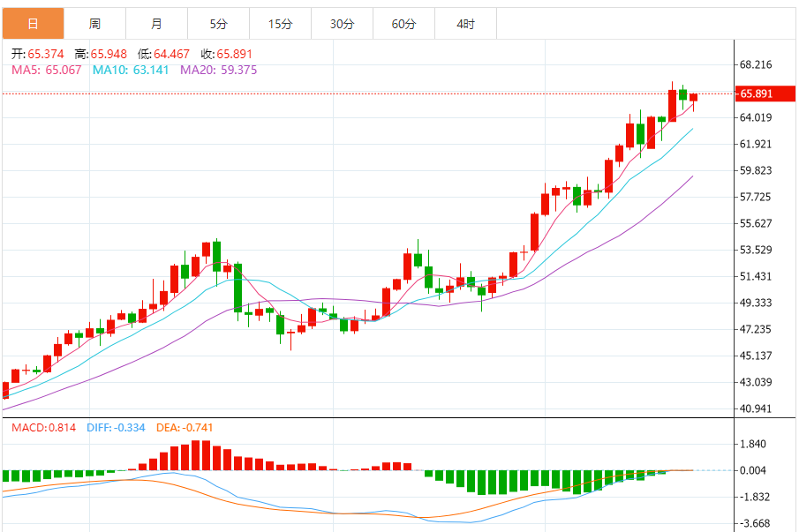Click the 40.941 level on price axis
The image size is (799, 532).
[x=757, y=408]
